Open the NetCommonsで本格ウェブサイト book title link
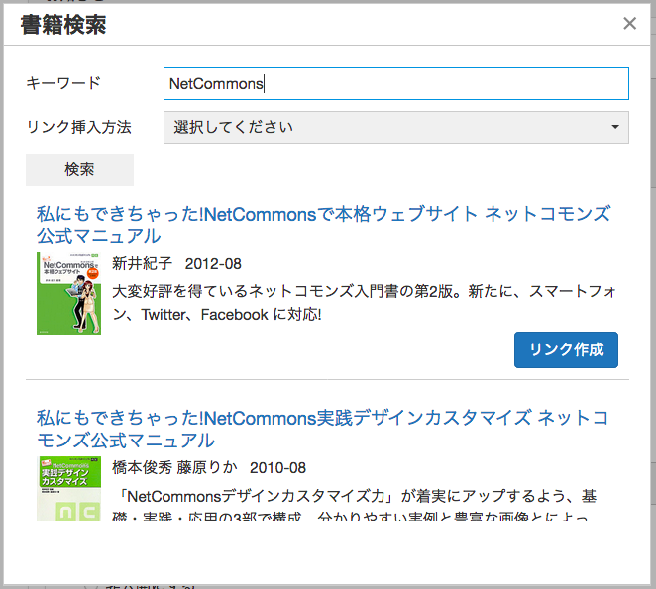 coord(323,225)
